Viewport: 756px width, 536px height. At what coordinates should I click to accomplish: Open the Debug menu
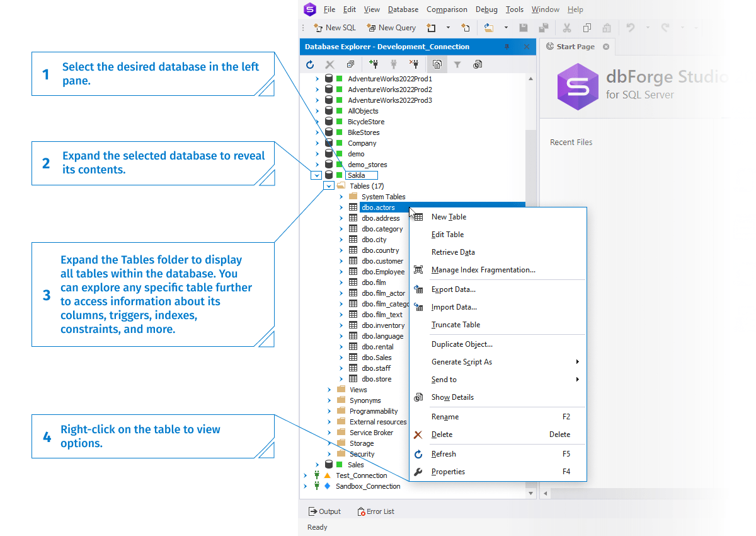tap(486, 9)
